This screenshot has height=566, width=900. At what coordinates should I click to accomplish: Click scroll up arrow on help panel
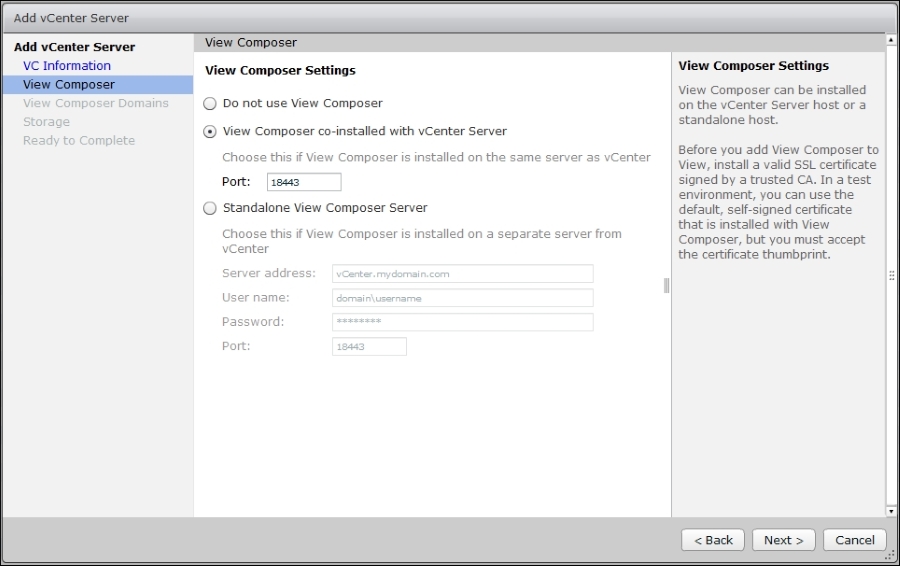[891, 41]
